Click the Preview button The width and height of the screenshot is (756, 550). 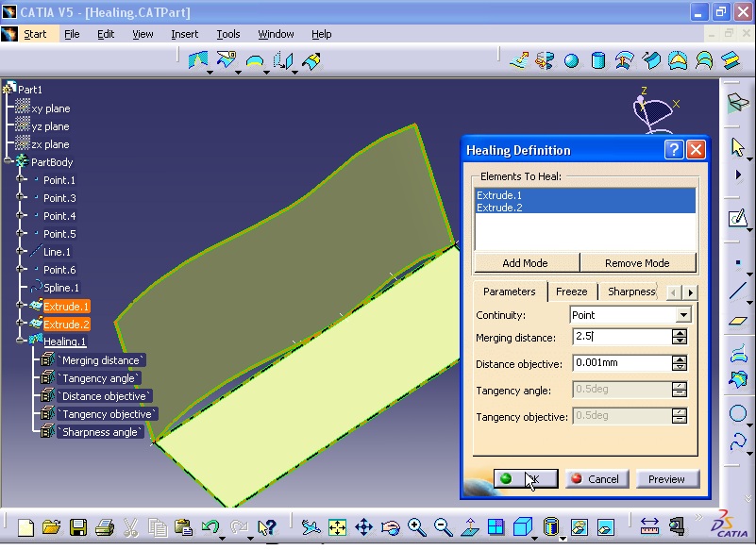coord(666,478)
